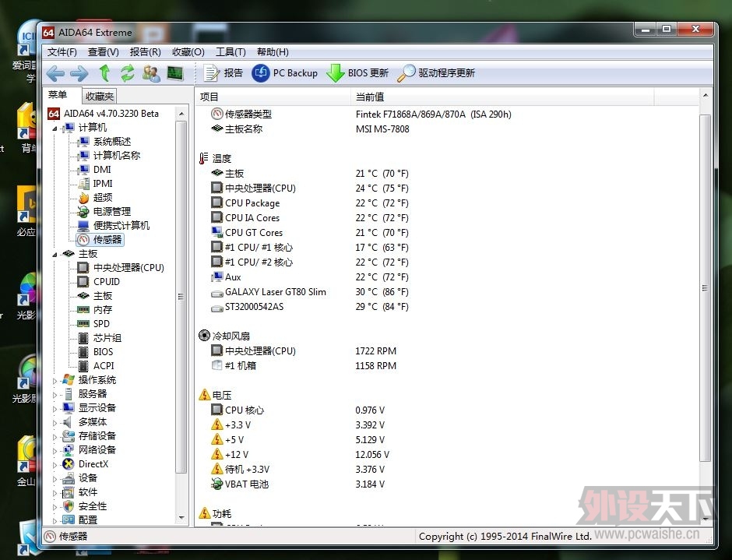
Task: Select 超频 overclock tree item
Action: point(102,198)
